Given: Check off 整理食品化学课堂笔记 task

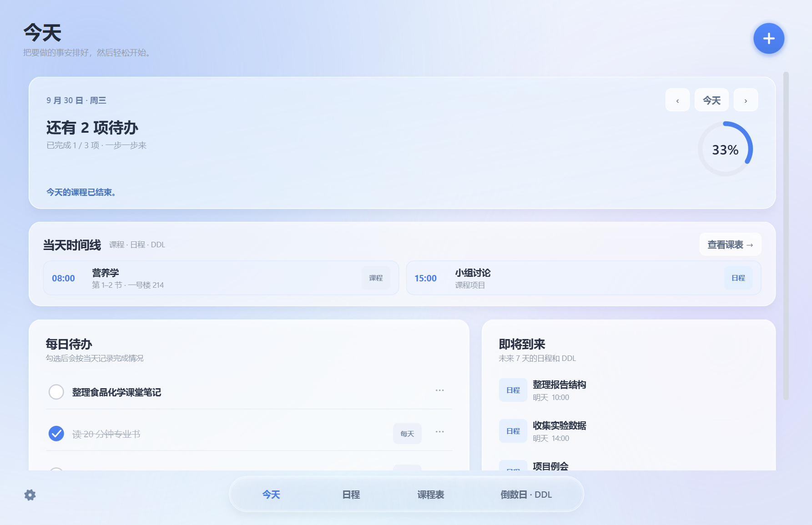Looking at the screenshot, I should (56, 392).
